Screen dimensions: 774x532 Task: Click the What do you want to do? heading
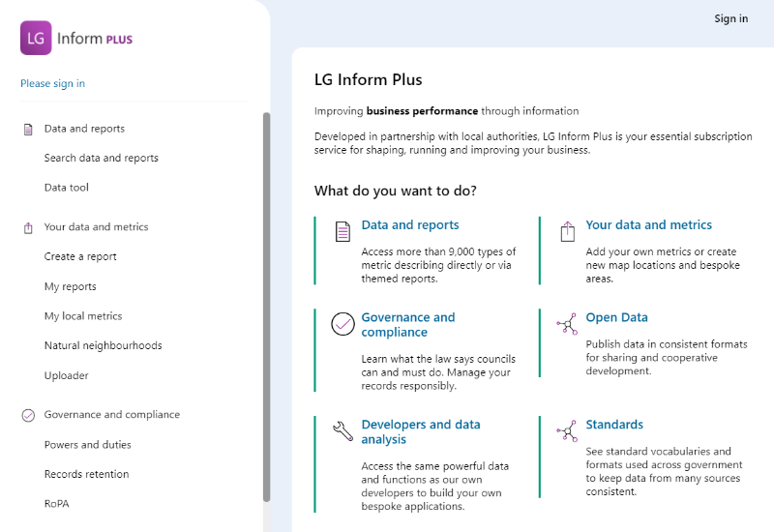tap(396, 191)
